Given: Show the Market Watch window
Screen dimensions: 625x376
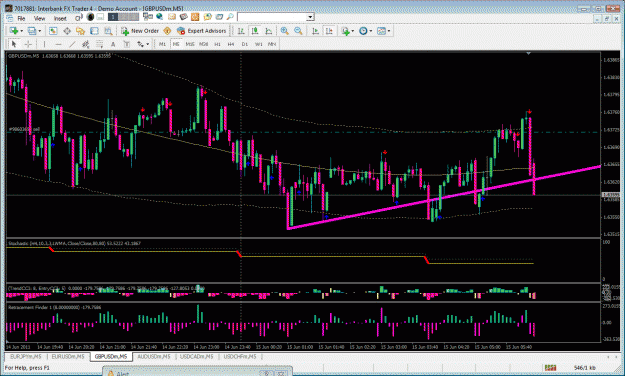Looking at the screenshot, I should [x=53, y=31].
